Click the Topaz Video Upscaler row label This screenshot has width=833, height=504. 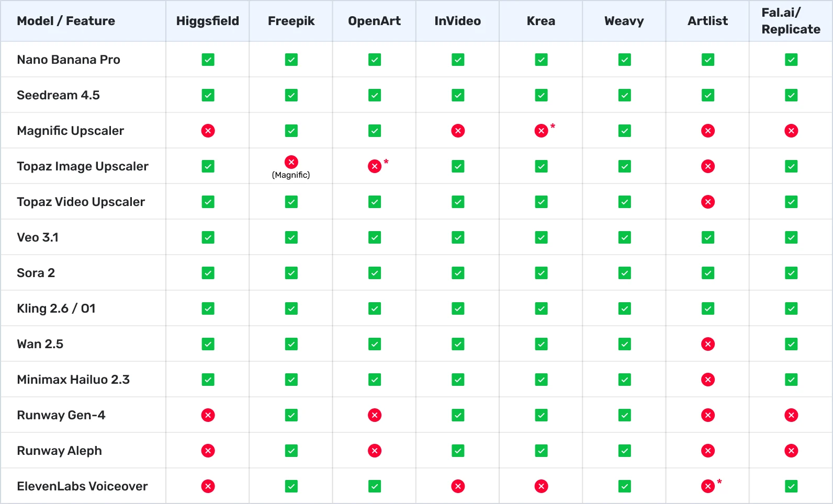(x=81, y=202)
